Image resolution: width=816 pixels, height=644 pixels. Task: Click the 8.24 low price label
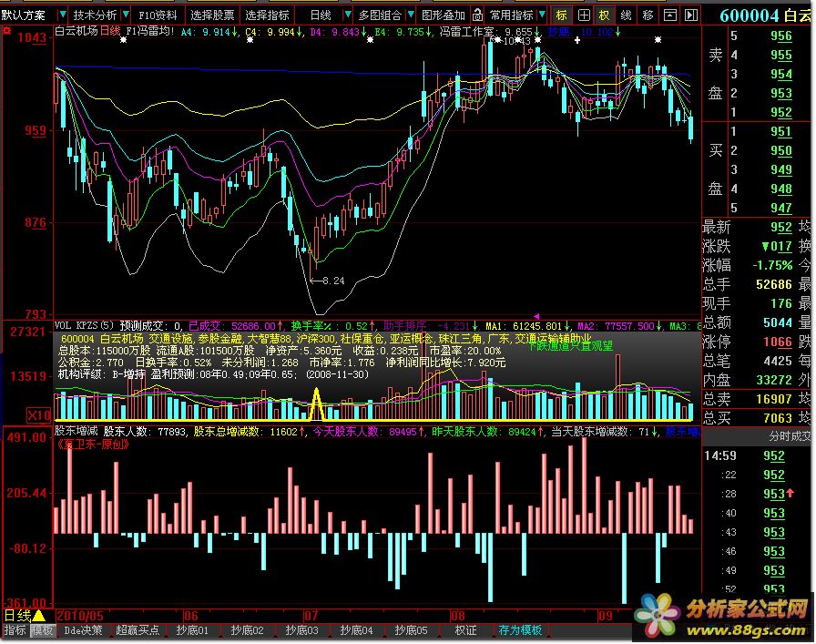point(333,281)
